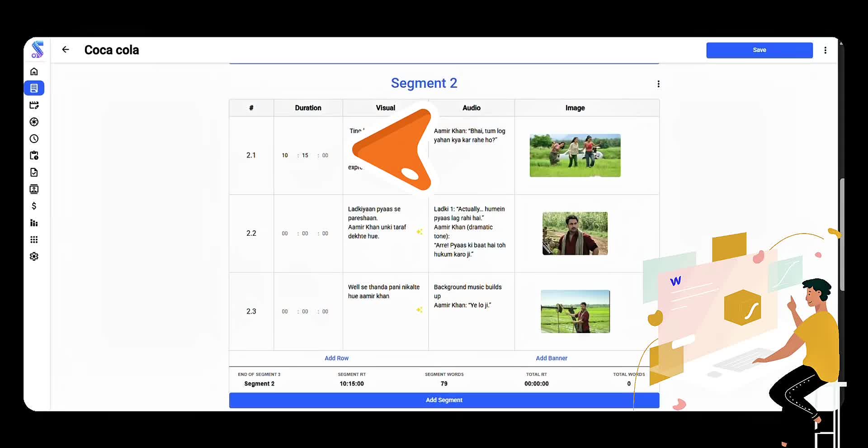Edit the hours field in row 2.2 duration
The image size is (868, 448).
click(285, 234)
